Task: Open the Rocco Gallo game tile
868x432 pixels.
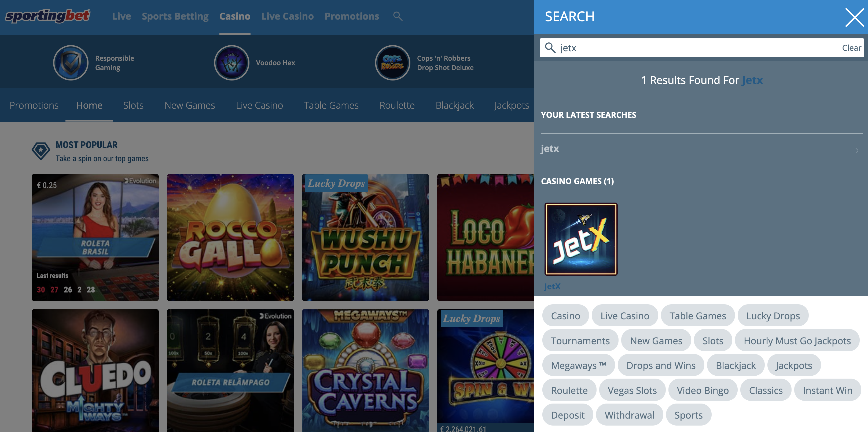Action: (x=230, y=237)
